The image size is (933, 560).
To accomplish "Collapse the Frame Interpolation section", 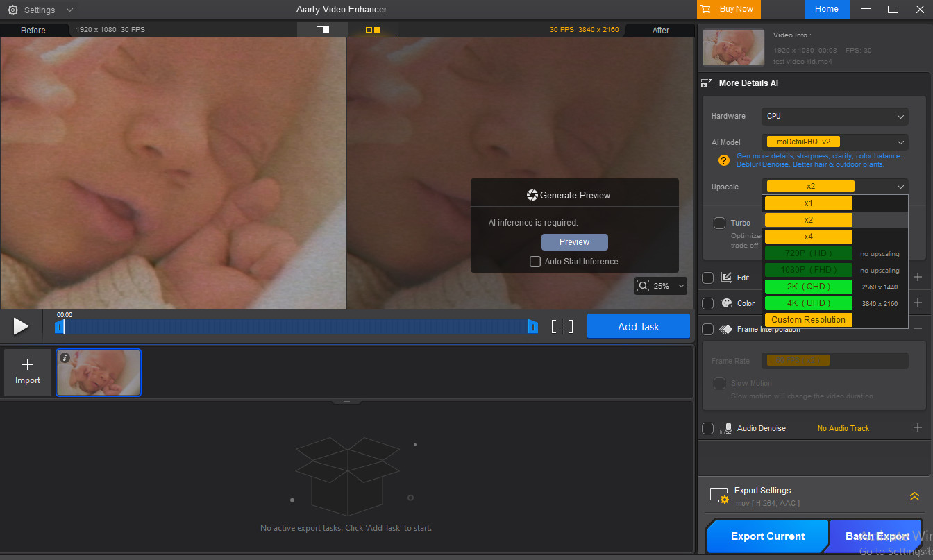I will 918,329.
